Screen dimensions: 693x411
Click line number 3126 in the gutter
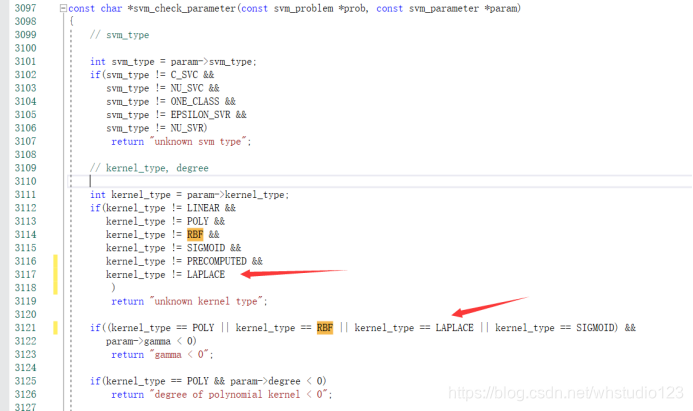tap(25, 394)
